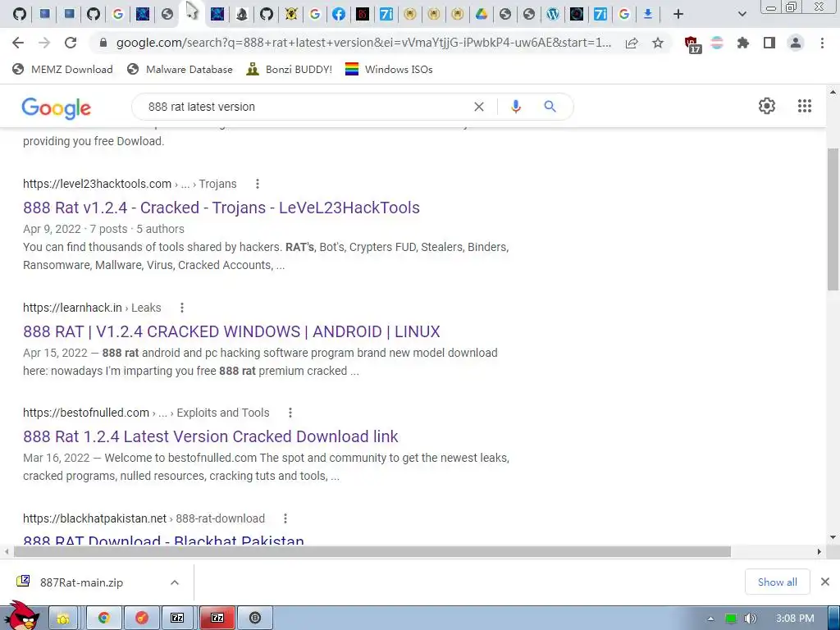Start voice search with the microphone
This screenshot has width=840, height=630.
click(x=516, y=107)
